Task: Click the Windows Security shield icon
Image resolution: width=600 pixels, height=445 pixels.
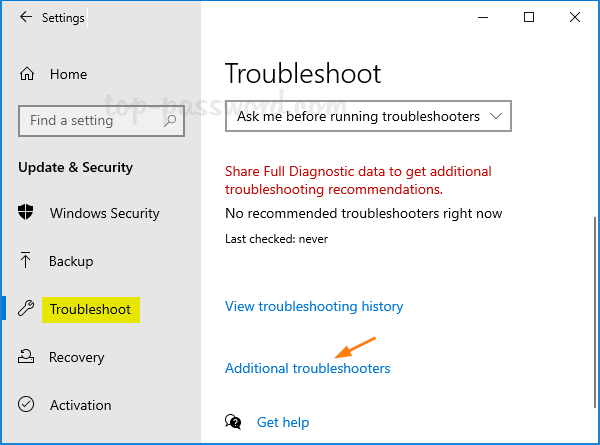Action: pos(27,213)
